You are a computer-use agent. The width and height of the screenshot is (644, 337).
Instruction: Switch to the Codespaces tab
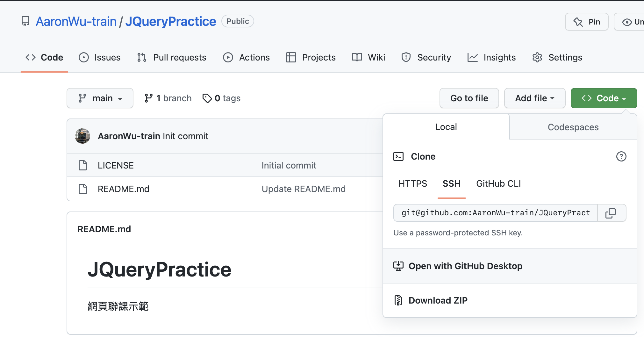pyautogui.click(x=573, y=127)
